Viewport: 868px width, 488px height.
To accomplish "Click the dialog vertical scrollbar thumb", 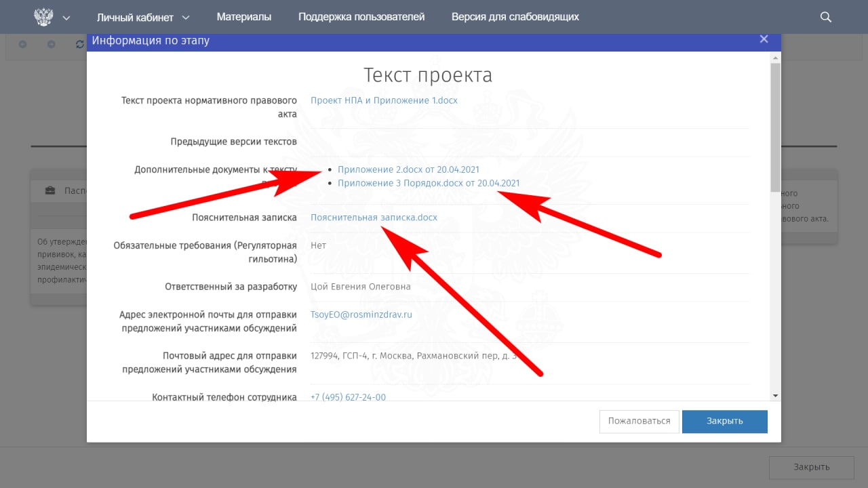I will pos(775,128).
